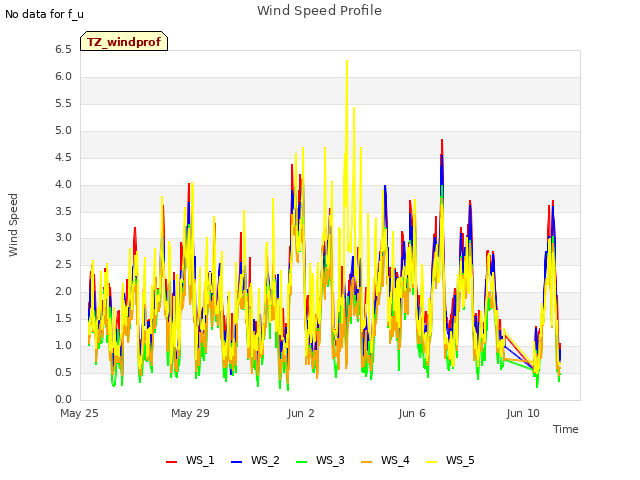Click the 1.5 y-axis tick label

[x=63, y=318]
